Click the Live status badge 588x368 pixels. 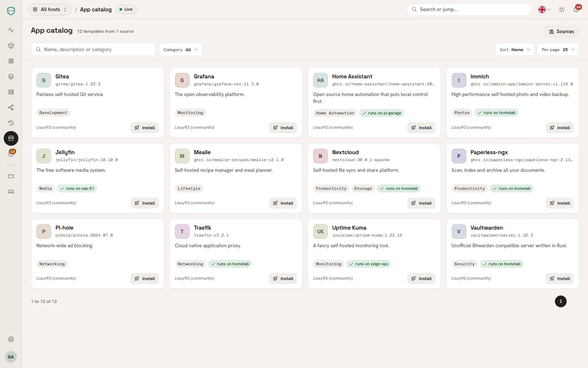(x=126, y=10)
